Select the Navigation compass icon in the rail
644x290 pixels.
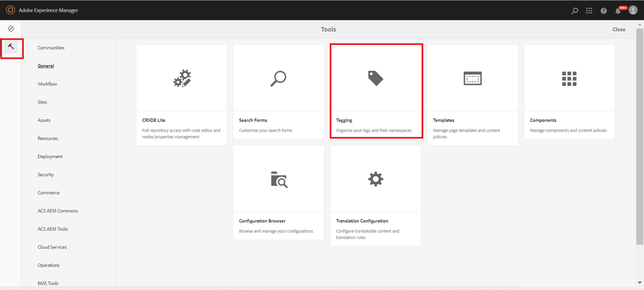point(11,29)
